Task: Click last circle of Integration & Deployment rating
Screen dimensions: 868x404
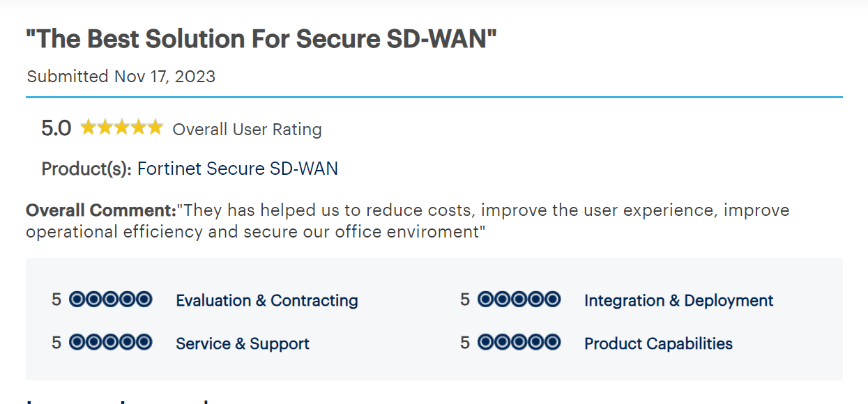Action: (552, 300)
